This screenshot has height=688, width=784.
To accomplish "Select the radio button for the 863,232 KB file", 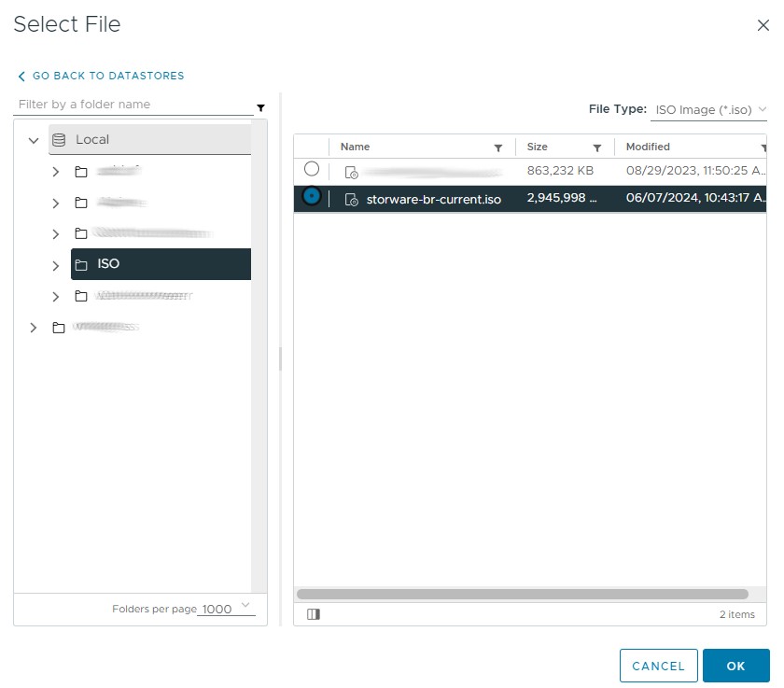I will [312, 169].
